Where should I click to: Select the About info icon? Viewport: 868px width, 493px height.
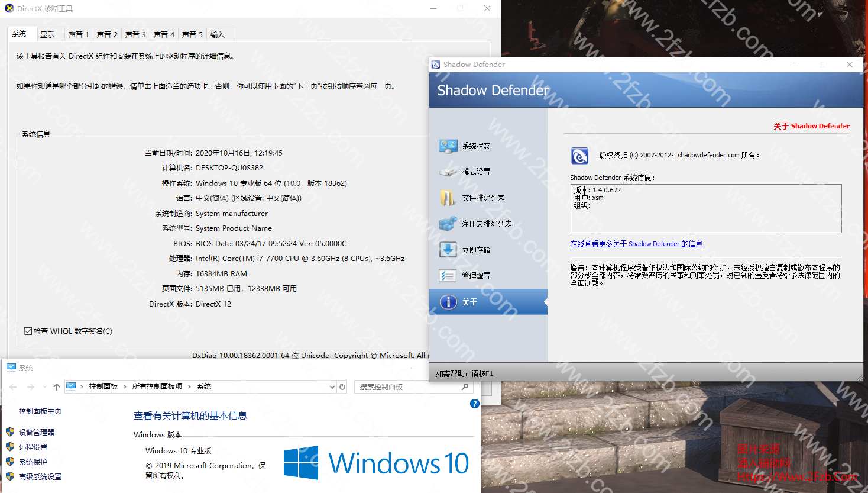(448, 302)
